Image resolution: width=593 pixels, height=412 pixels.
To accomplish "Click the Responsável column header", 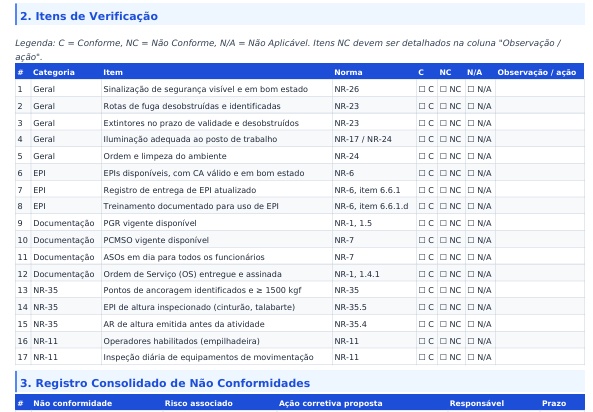I will (477, 403).
